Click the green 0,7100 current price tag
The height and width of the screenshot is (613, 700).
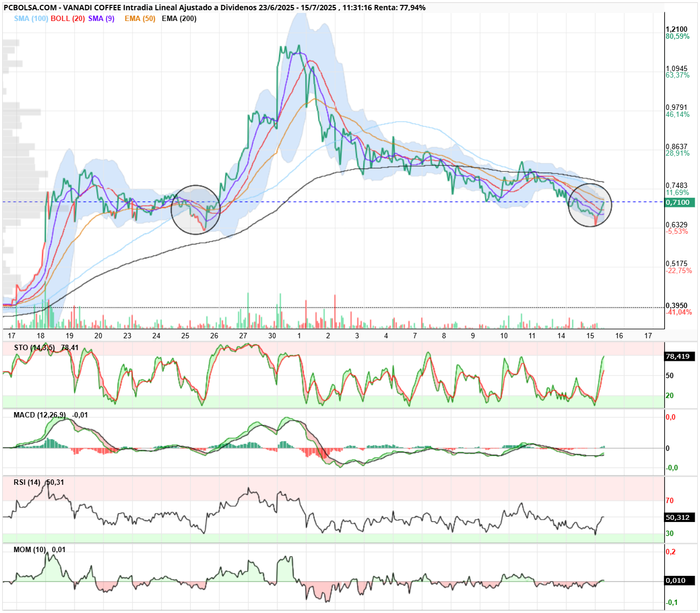point(680,203)
